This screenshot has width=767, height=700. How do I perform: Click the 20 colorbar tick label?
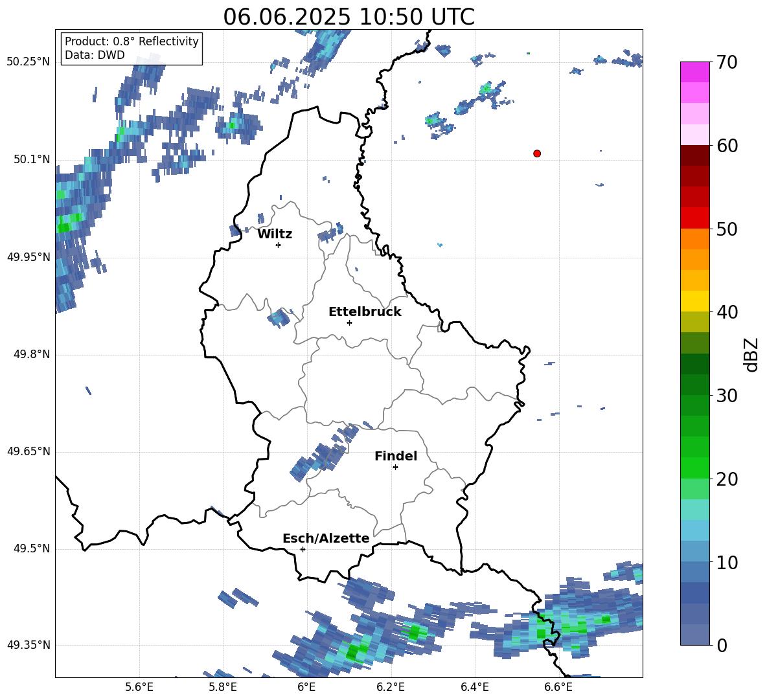pyautogui.click(x=727, y=479)
